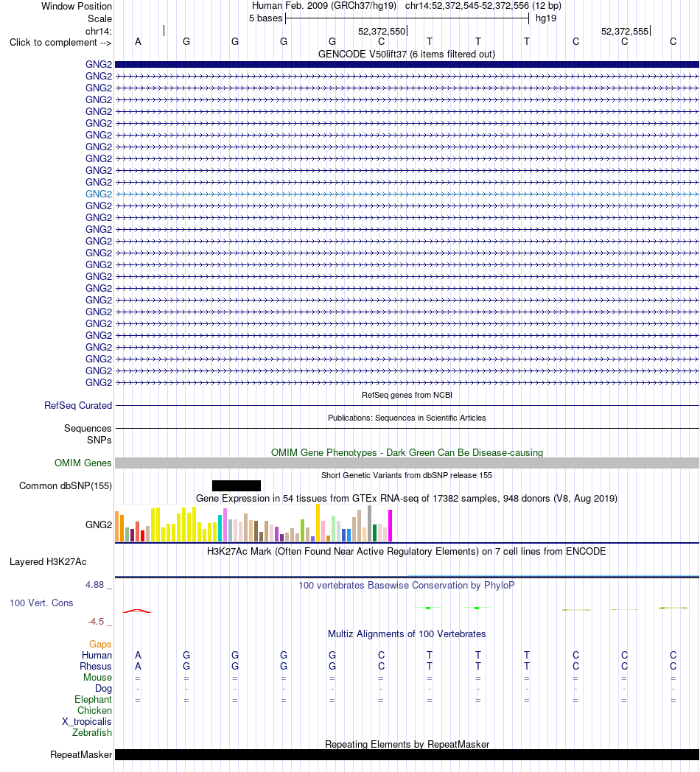
Task: Click the 52,372,555 coordinate on the ruler
Action: click(x=625, y=31)
